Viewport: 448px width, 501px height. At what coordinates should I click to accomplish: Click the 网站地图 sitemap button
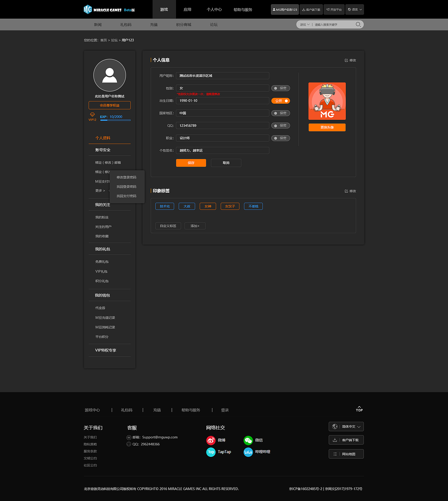[346, 454]
